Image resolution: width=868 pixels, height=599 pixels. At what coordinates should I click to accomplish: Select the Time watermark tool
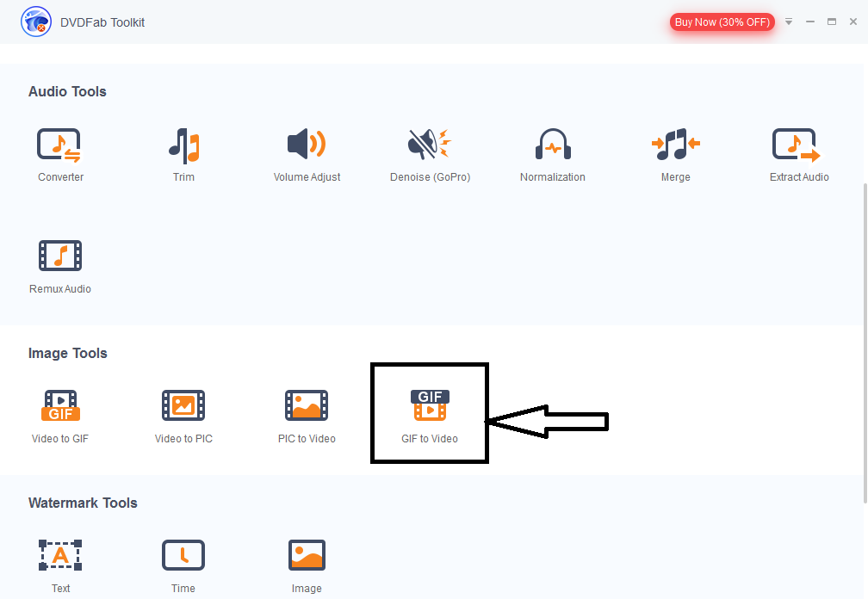183,565
